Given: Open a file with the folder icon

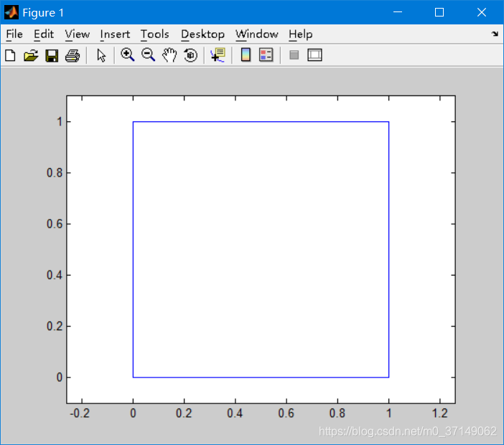Looking at the screenshot, I should (31, 55).
